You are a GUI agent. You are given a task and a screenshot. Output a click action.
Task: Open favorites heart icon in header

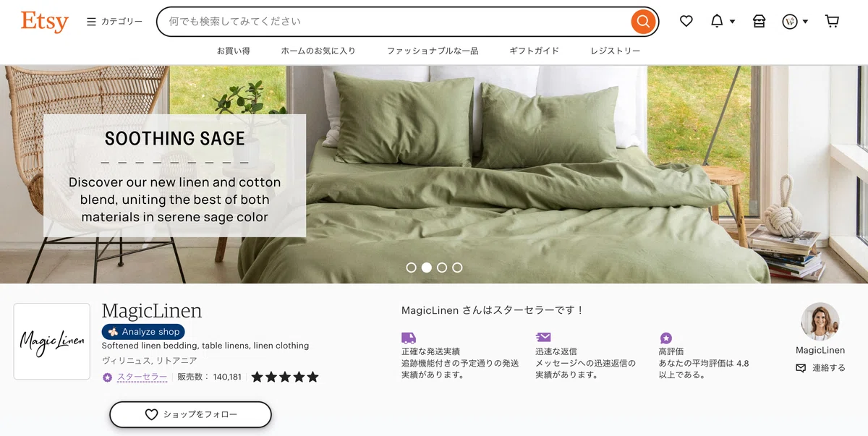(x=686, y=22)
